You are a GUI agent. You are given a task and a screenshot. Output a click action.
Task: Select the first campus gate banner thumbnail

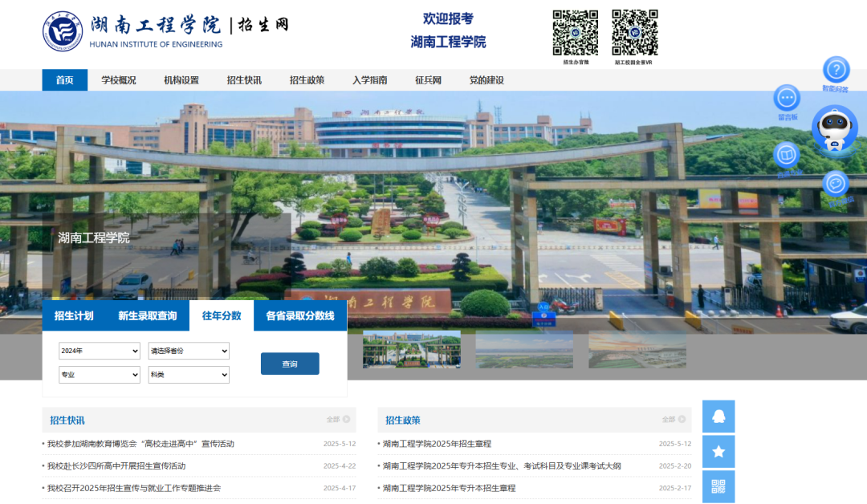[412, 349]
